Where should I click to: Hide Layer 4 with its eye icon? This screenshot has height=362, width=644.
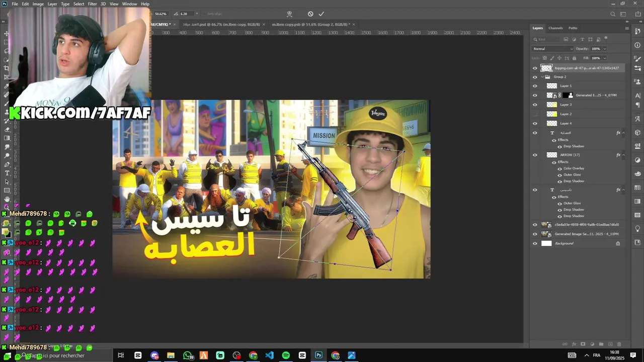click(x=535, y=123)
